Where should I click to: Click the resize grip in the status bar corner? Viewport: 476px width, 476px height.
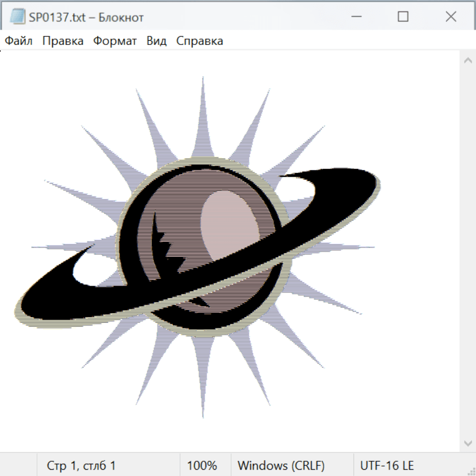coord(471,471)
